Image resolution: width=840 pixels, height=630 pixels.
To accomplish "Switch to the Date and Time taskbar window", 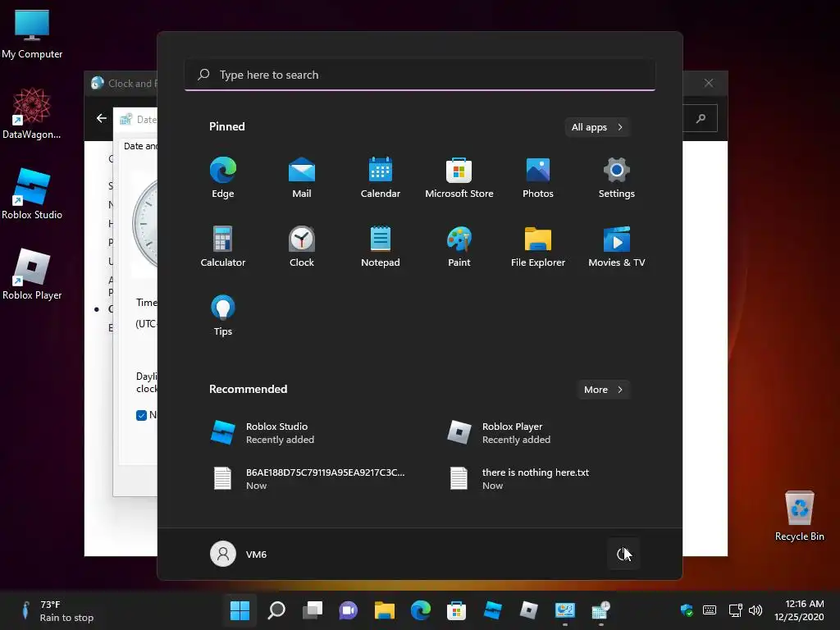I will (601, 609).
